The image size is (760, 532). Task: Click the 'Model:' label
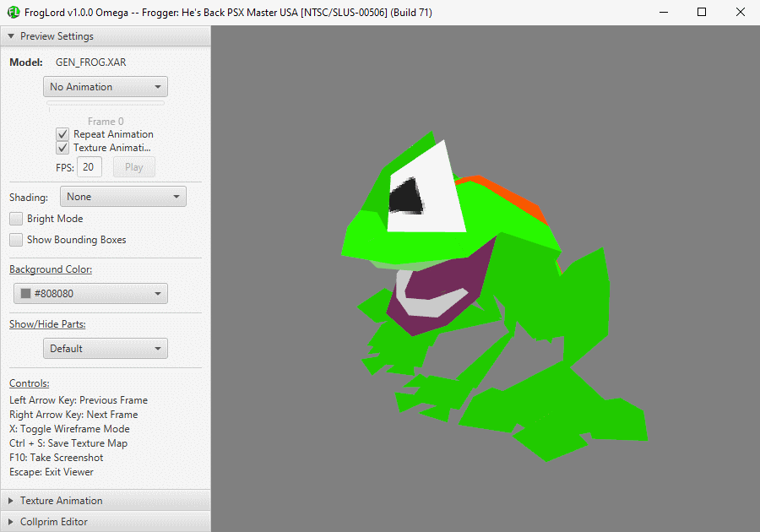(x=26, y=62)
